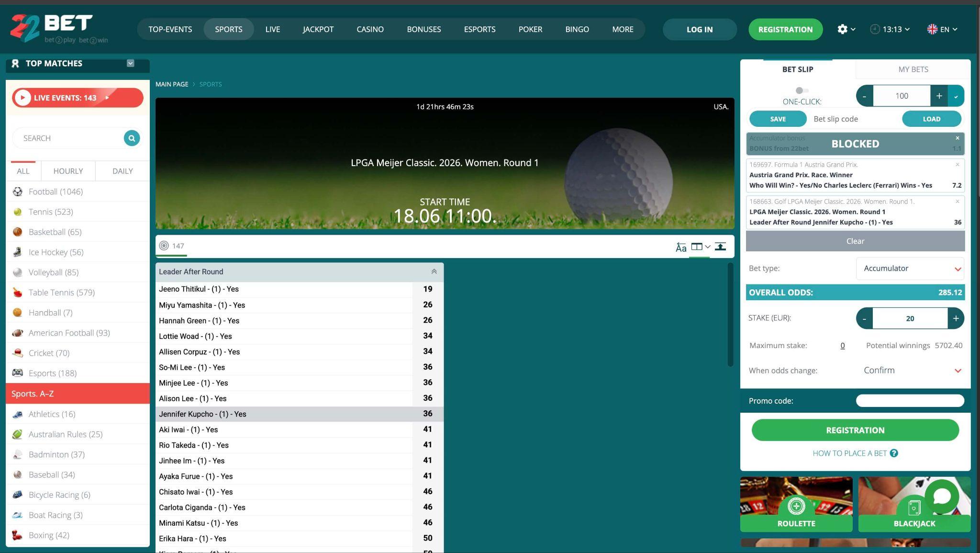
Task: Click the Live Events: 143 button
Action: (78, 98)
